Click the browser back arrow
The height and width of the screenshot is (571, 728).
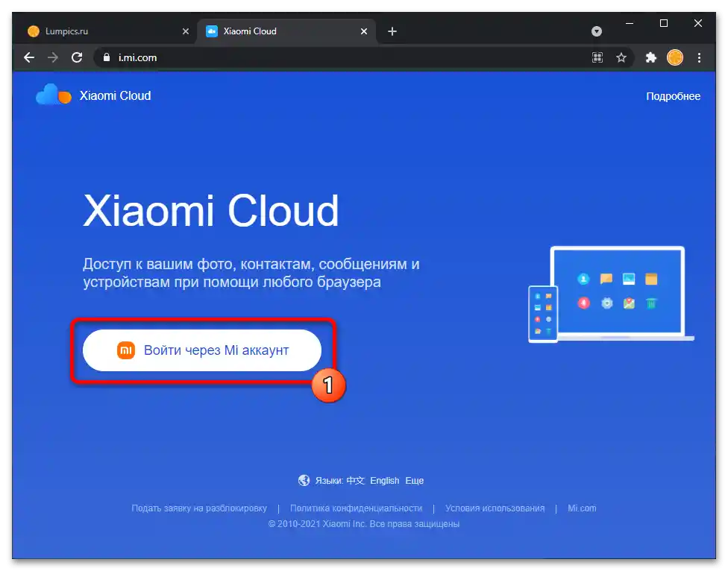click(29, 57)
